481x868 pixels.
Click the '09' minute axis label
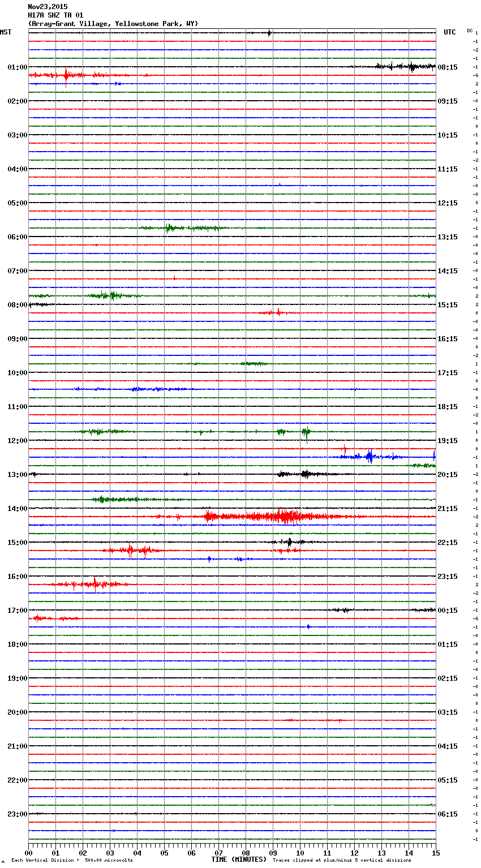pos(273,852)
